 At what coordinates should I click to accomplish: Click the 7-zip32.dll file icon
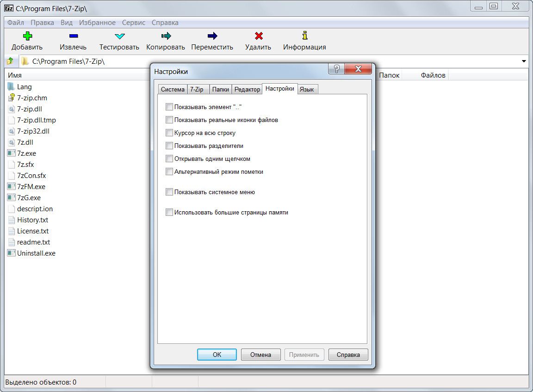(x=11, y=131)
